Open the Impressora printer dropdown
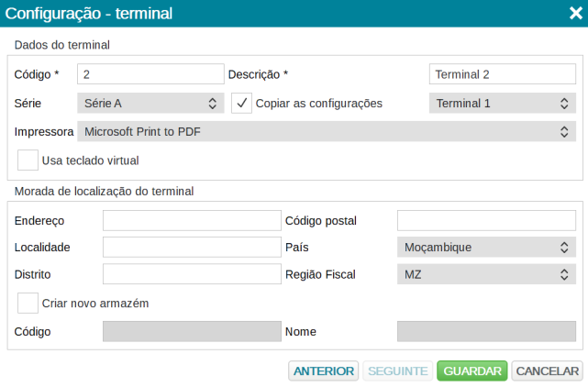 (x=327, y=132)
